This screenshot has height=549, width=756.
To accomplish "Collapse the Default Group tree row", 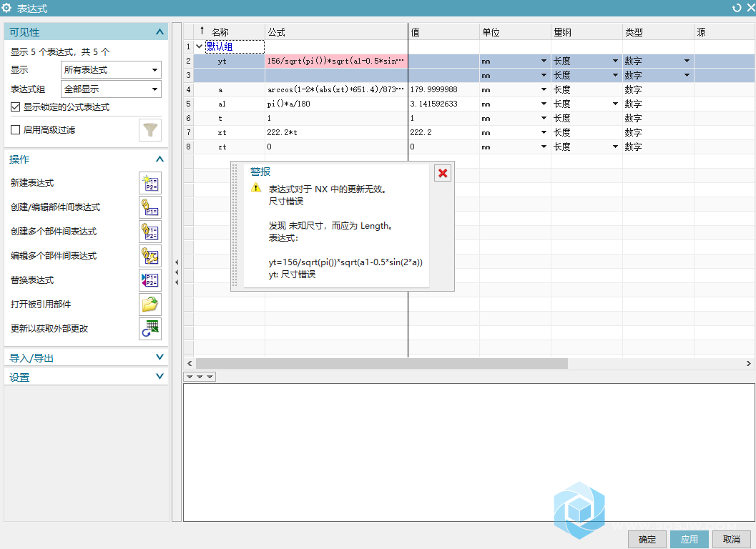I will (x=199, y=46).
